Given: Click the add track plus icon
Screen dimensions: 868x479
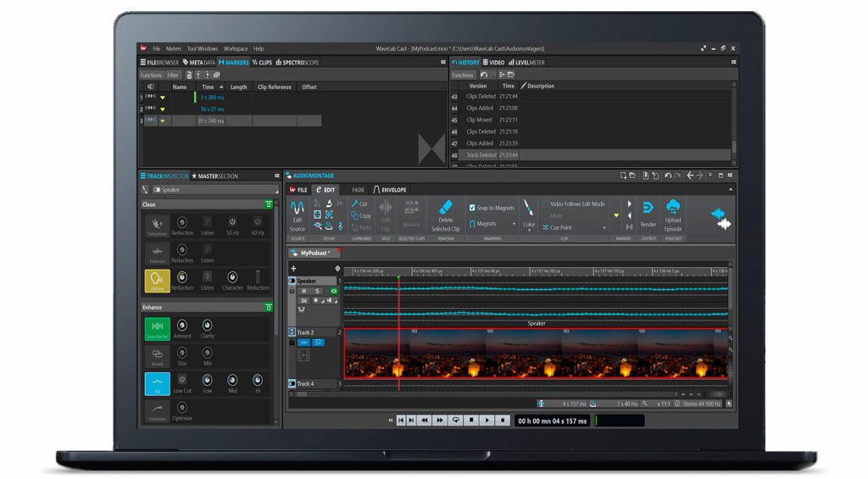Looking at the screenshot, I should 293,269.
